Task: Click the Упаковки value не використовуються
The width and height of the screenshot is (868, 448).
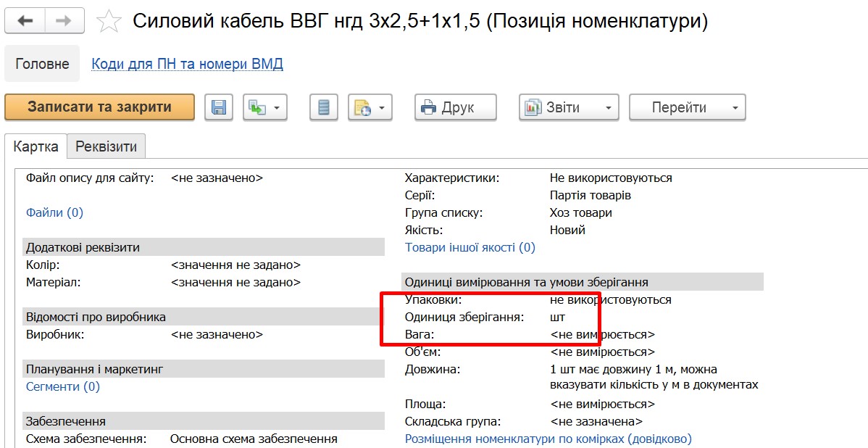Action: pos(611,299)
